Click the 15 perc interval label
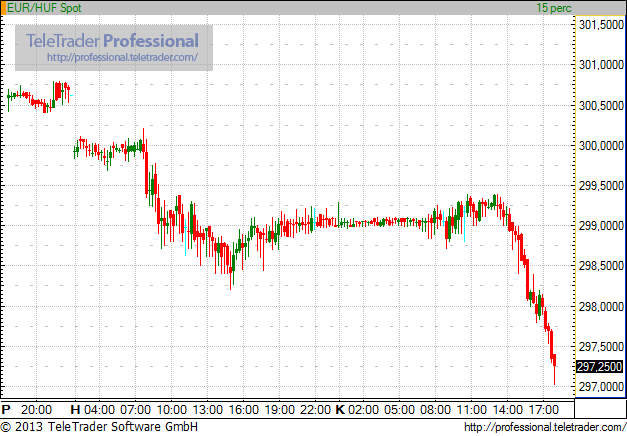The height and width of the screenshot is (436, 627). [x=554, y=8]
